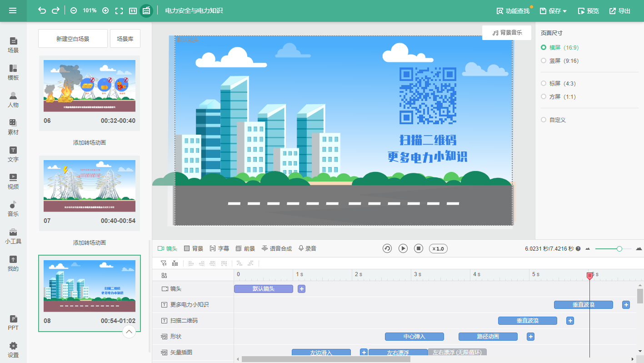Switch to 镜头 timeline tab
Image resolution: width=644 pixels, height=363 pixels.
pyautogui.click(x=167, y=248)
